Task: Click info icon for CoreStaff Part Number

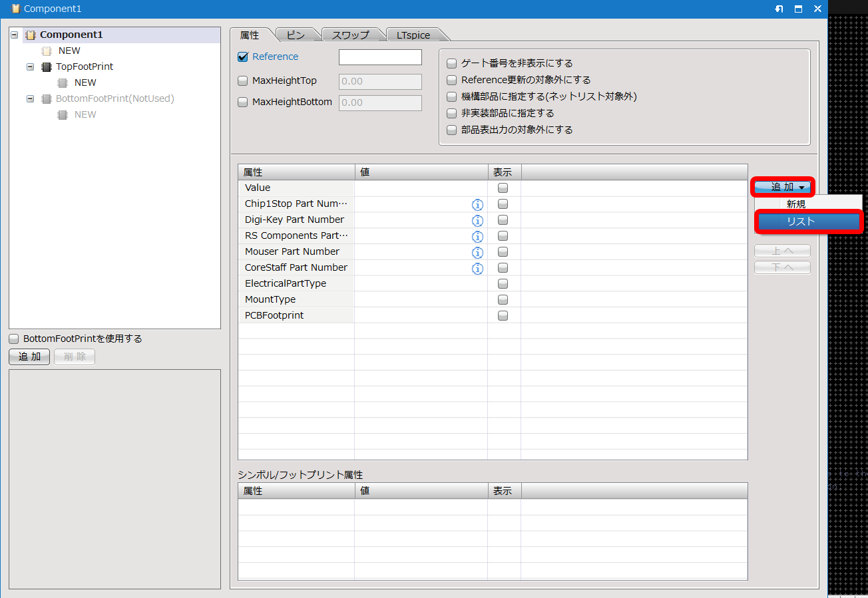Action: point(477,268)
